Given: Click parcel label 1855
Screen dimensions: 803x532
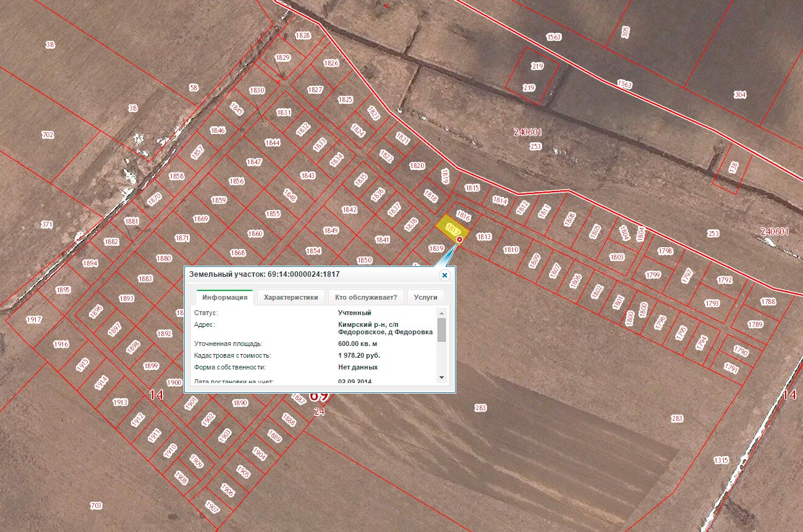Looking at the screenshot, I should [273, 214].
